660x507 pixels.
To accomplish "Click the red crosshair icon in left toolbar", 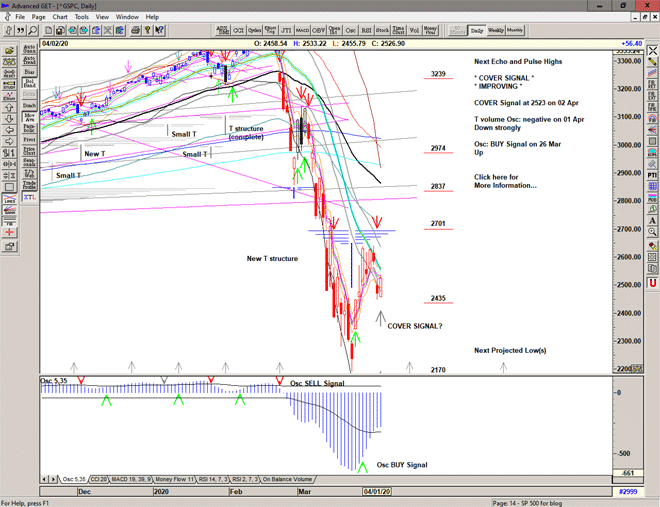I will [x=9, y=232].
